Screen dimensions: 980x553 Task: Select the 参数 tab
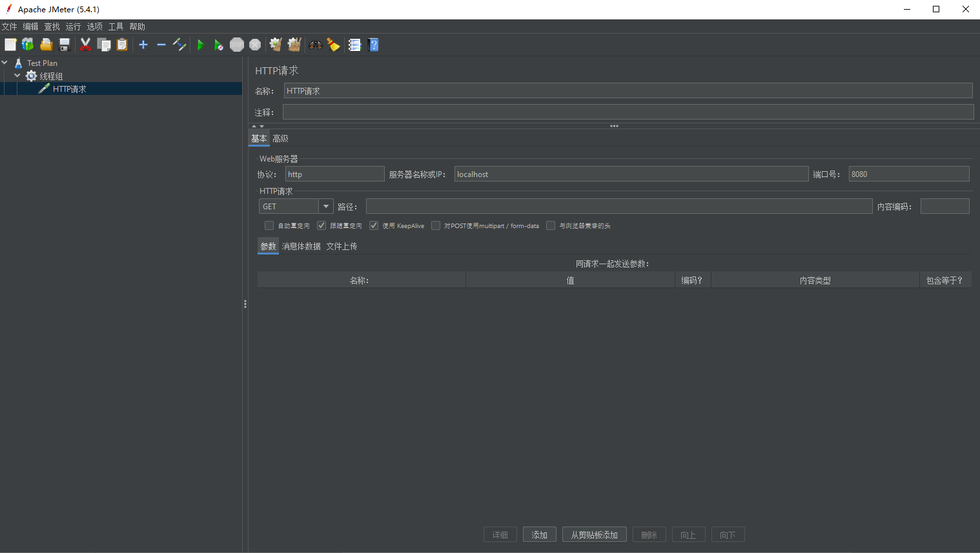coord(268,246)
